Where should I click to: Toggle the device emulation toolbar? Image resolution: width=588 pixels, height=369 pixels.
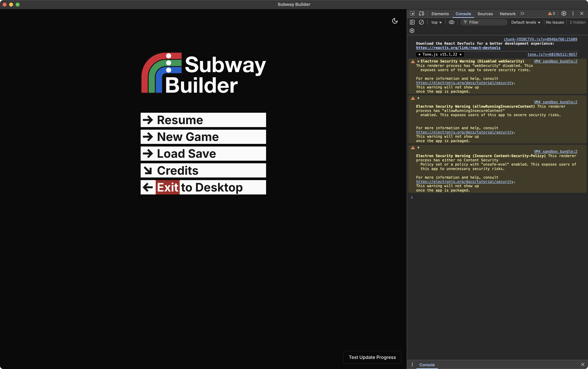[421, 13]
